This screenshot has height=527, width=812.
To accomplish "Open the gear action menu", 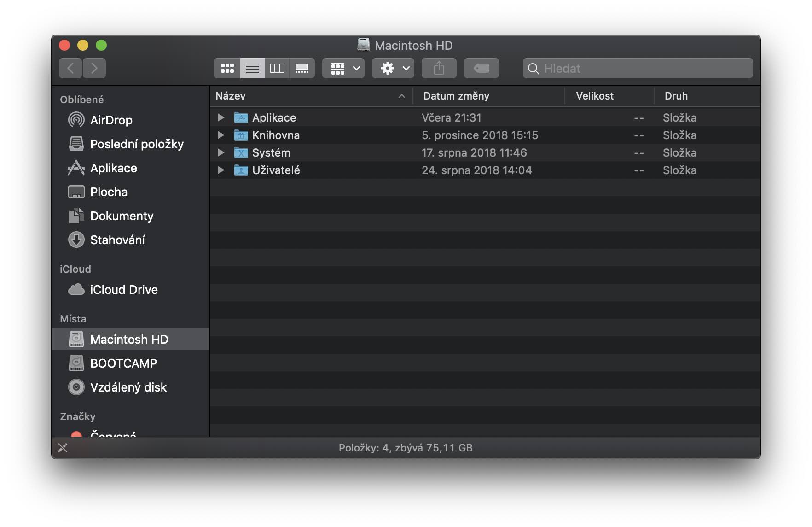I will pyautogui.click(x=393, y=68).
